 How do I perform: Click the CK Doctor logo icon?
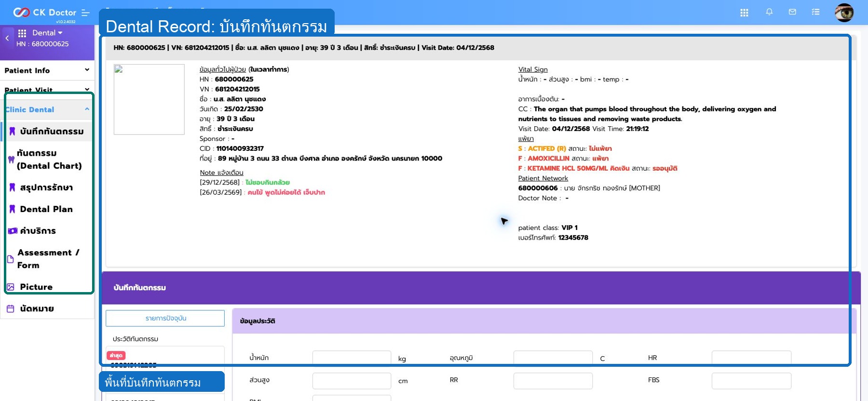[x=21, y=12]
